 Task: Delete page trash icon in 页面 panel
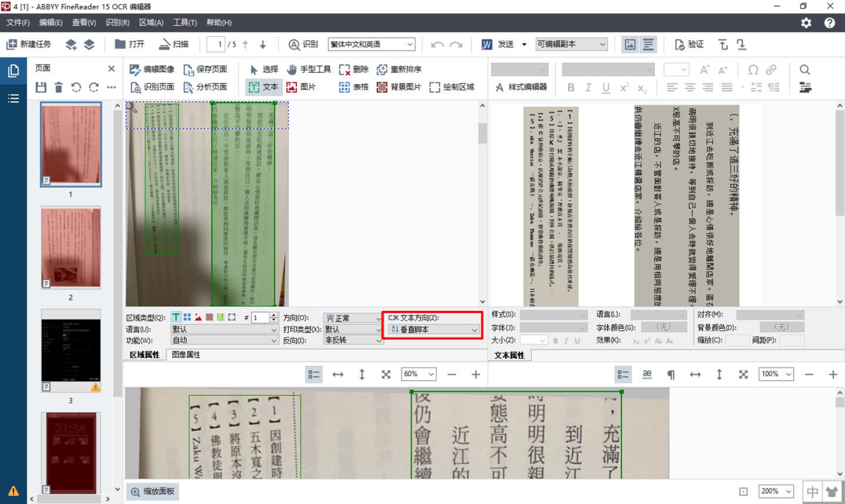(x=59, y=87)
